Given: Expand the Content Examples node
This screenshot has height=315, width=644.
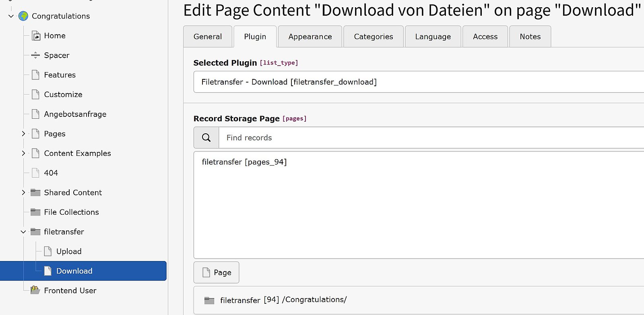Looking at the screenshot, I should click(x=23, y=153).
